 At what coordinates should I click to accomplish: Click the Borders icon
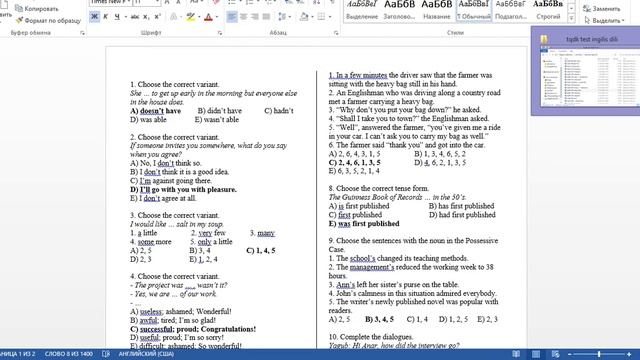[321, 17]
